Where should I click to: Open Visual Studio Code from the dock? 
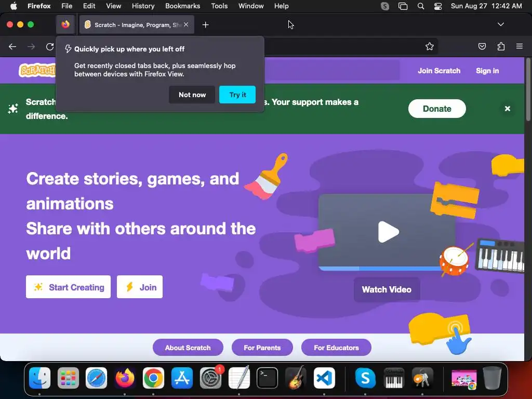click(x=324, y=378)
